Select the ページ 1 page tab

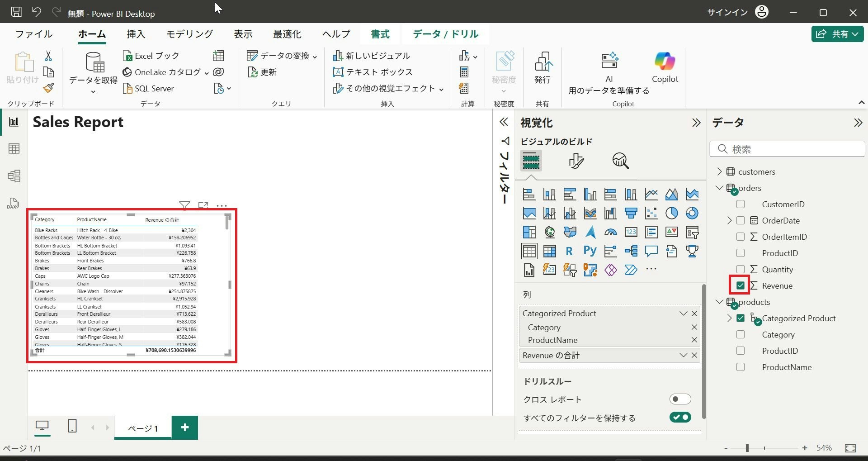click(x=143, y=428)
